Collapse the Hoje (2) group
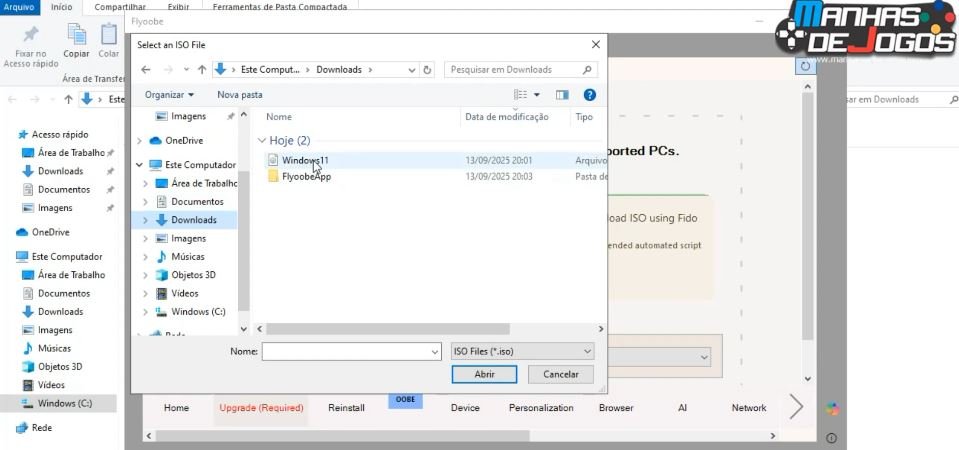The height and width of the screenshot is (450, 959). [x=262, y=141]
